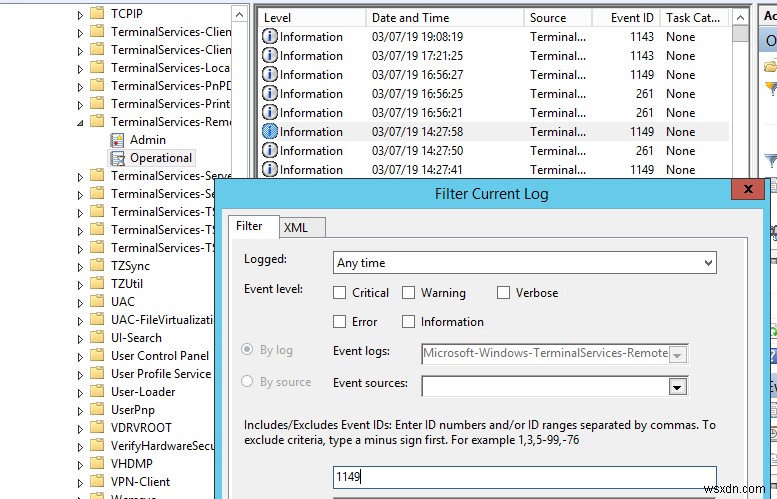Click the info icon on the 16:56:21 event
The width and height of the screenshot is (777, 499).
(270, 112)
